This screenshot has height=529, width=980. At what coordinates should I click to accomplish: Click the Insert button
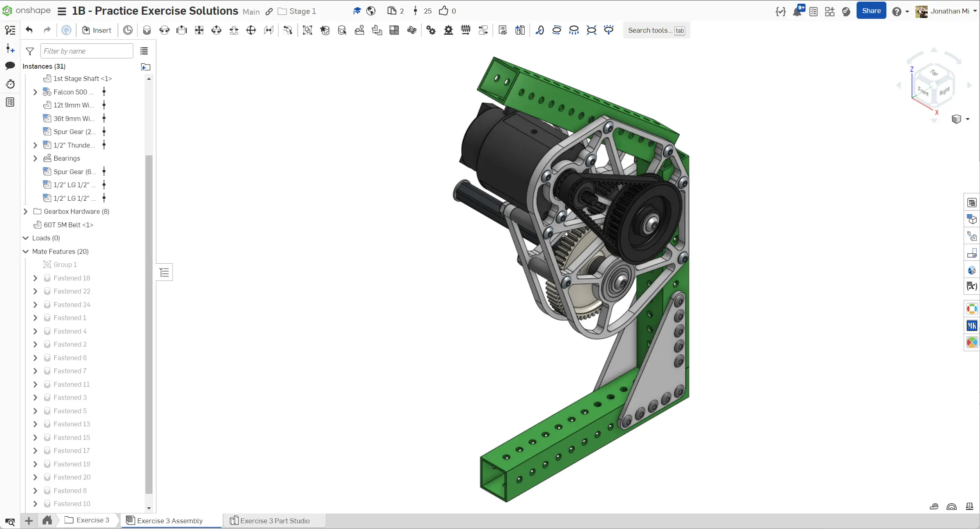tap(97, 30)
